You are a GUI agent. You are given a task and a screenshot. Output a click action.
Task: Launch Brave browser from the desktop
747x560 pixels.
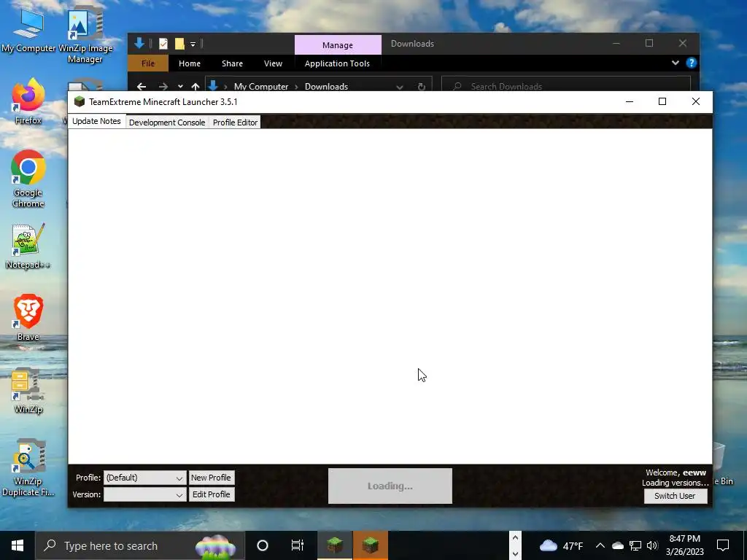point(28,317)
